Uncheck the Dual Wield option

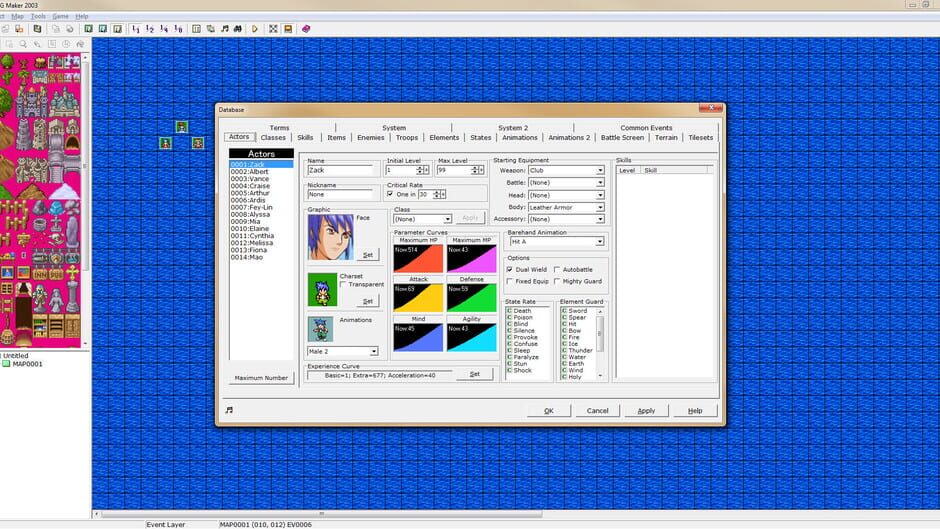click(x=510, y=269)
